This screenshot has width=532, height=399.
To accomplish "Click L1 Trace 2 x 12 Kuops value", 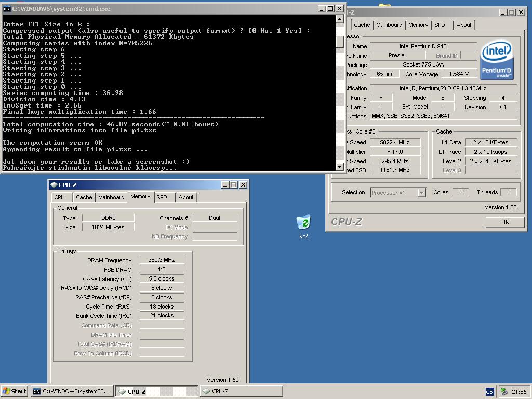I will coord(490,152).
